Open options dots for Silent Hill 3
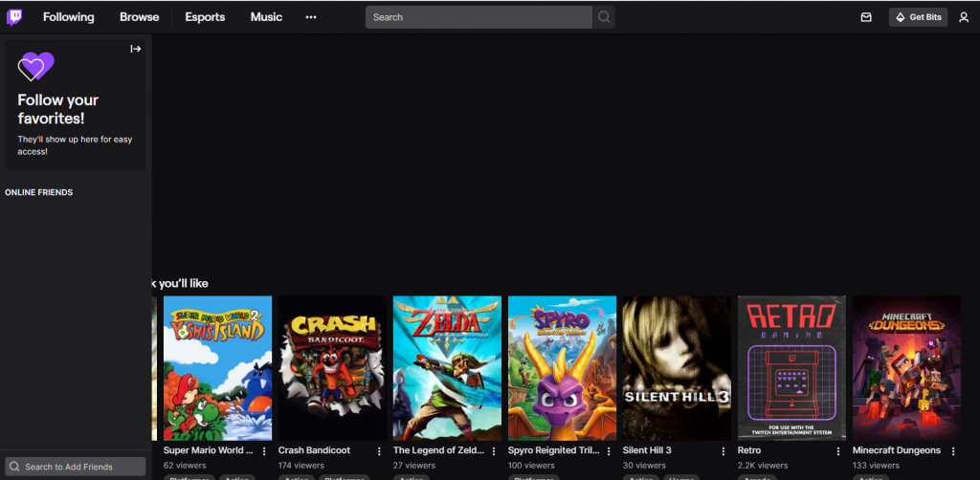The image size is (980, 480). [x=724, y=451]
